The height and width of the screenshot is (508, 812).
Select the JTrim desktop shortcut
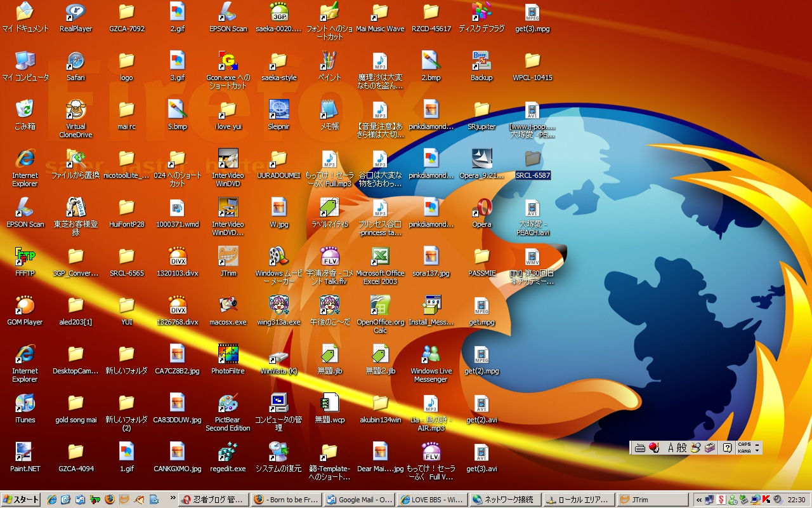pyautogui.click(x=228, y=262)
